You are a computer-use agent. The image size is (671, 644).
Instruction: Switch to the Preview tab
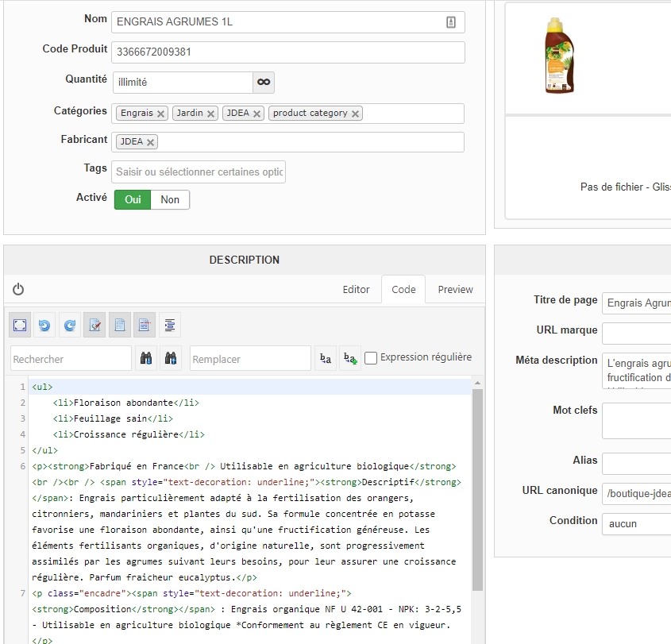click(455, 290)
